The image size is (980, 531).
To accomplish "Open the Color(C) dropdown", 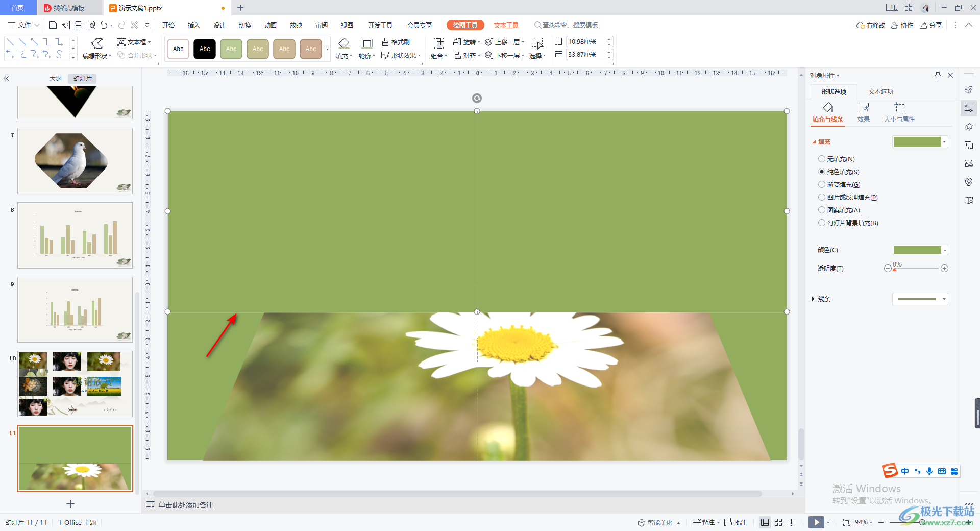I will coord(945,250).
